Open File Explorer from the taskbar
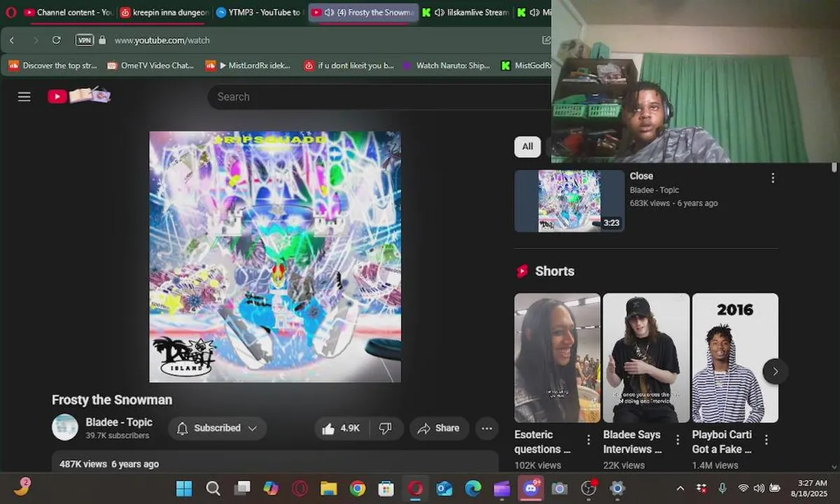 [x=329, y=488]
